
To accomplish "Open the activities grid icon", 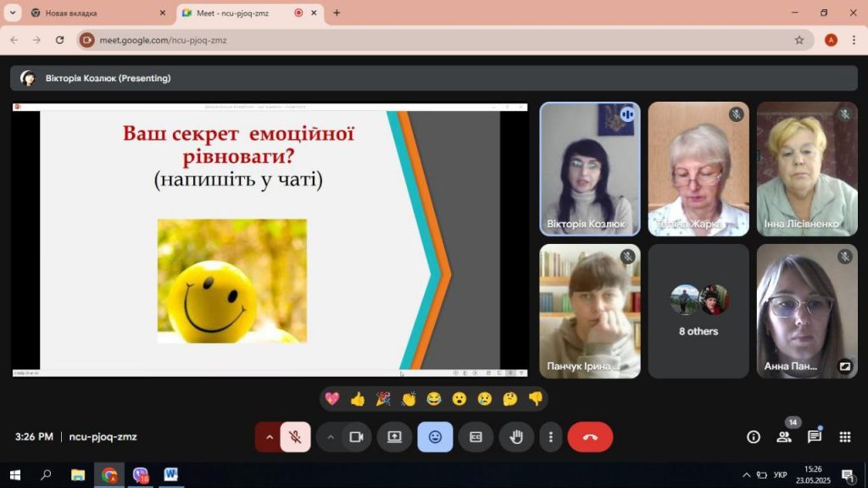I will coord(844,437).
